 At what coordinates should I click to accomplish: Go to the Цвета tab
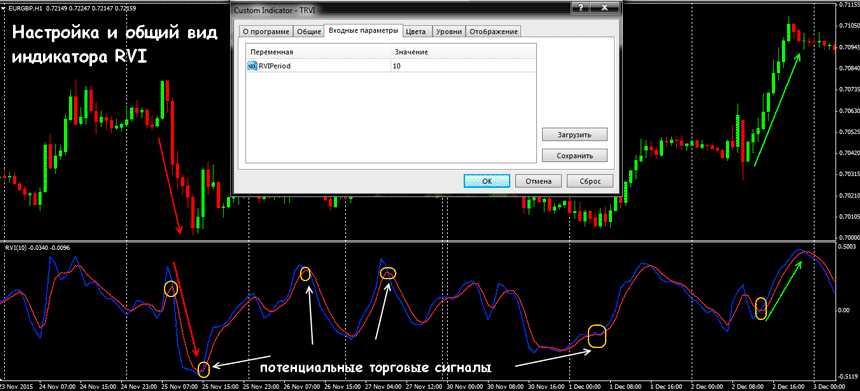click(417, 32)
